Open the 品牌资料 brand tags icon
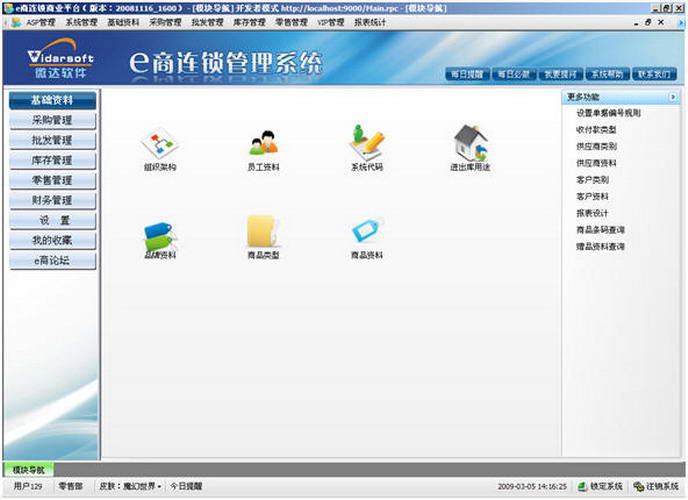The height and width of the screenshot is (500, 688). pos(160,237)
